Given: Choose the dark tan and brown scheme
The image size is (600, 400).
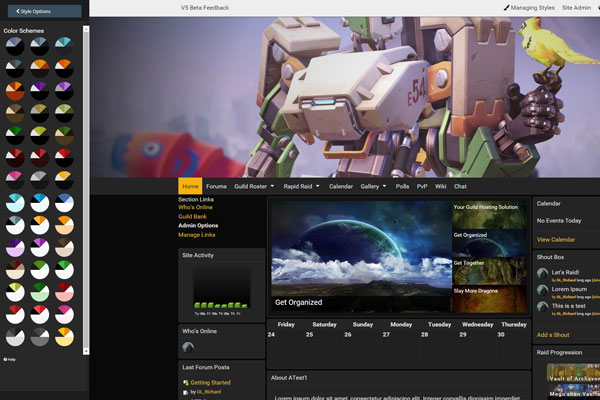Looking at the screenshot, I should [15, 113].
